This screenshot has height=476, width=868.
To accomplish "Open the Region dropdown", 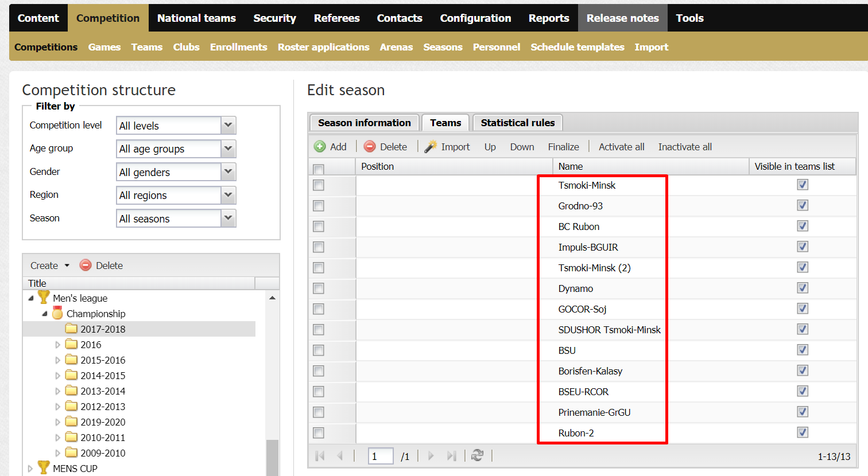I will (x=228, y=195).
